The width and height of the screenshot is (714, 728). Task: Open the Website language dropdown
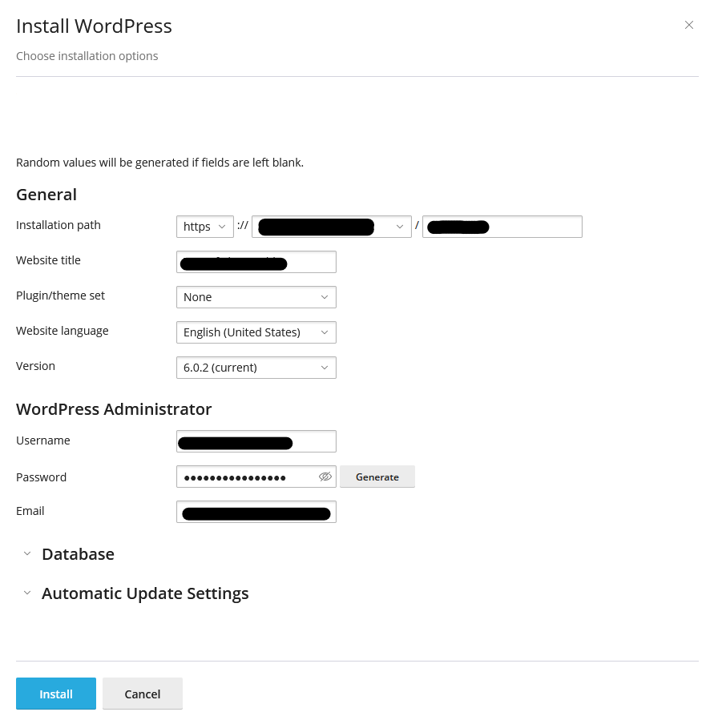256,332
